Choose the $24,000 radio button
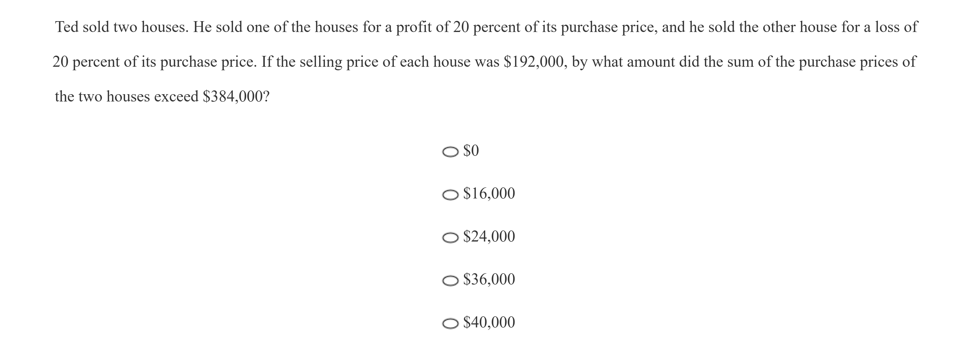Viewport: 980px width, 343px height. 450,238
